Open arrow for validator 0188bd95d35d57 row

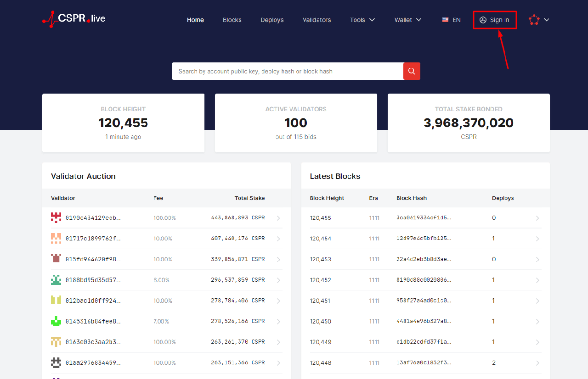point(278,280)
